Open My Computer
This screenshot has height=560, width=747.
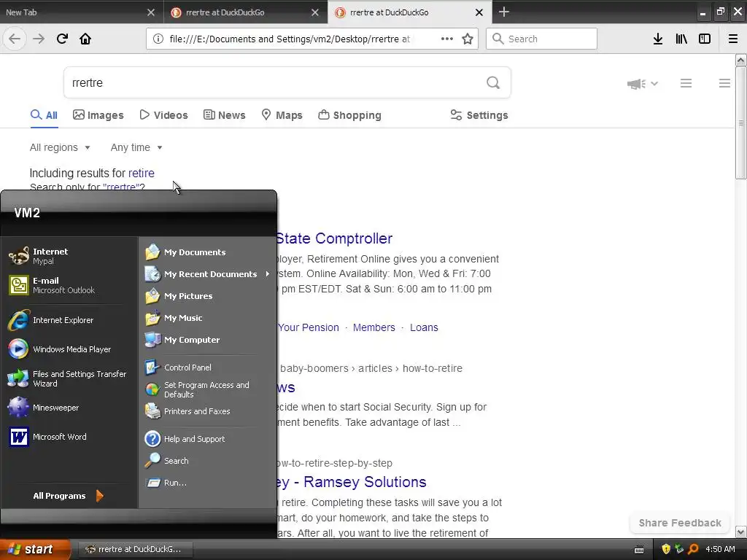point(207,340)
